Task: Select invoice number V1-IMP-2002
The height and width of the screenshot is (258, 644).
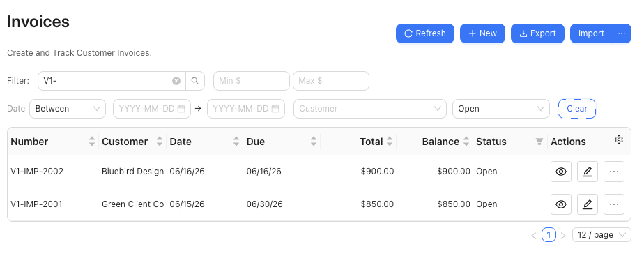Action: [37, 172]
